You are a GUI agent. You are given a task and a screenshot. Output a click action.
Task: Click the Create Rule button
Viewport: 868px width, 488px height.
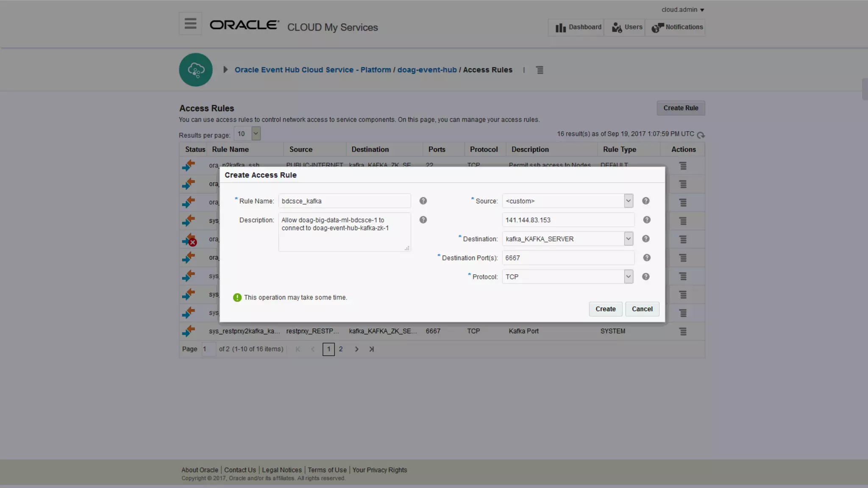point(681,108)
